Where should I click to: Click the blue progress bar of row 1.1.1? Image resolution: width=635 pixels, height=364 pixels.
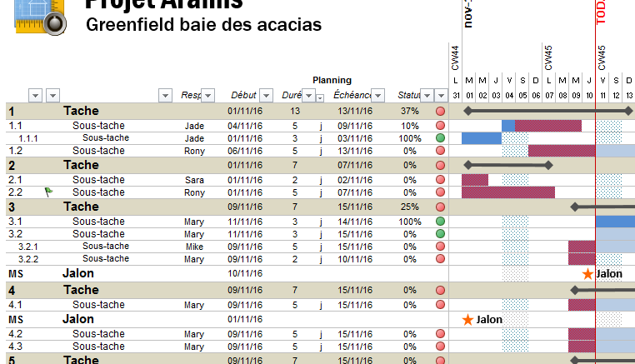(481, 138)
